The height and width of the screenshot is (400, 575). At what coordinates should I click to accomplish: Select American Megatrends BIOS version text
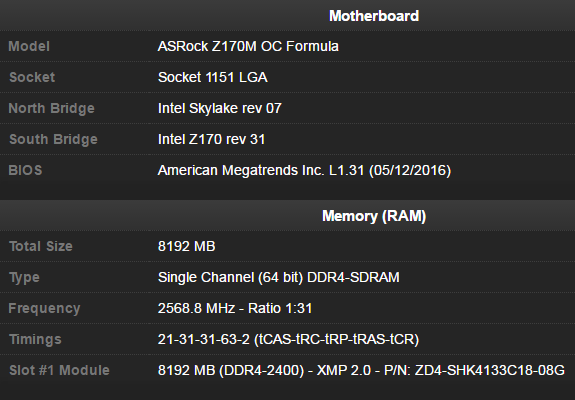click(x=304, y=170)
